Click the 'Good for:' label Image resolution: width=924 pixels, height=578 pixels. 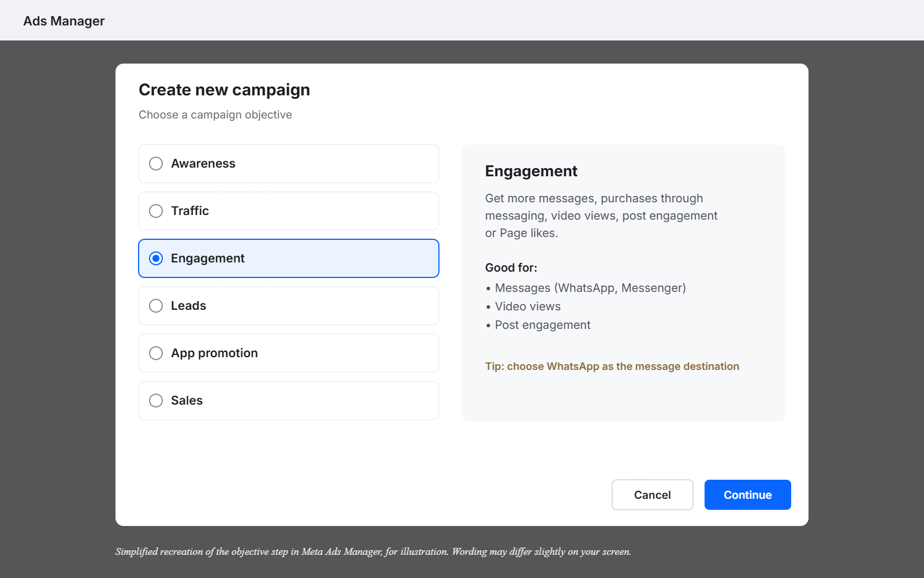511,268
